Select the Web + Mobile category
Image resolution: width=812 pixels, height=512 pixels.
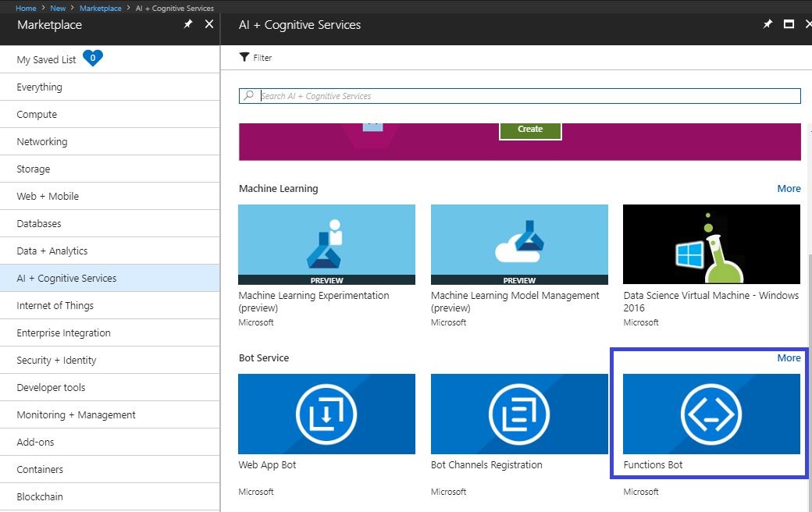click(x=110, y=196)
